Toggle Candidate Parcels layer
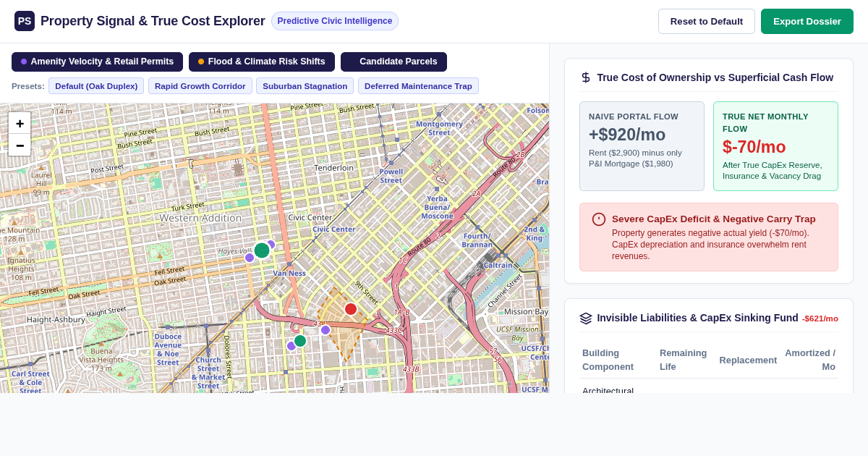This screenshot has width=868, height=456. pyautogui.click(x=393, y=62)
